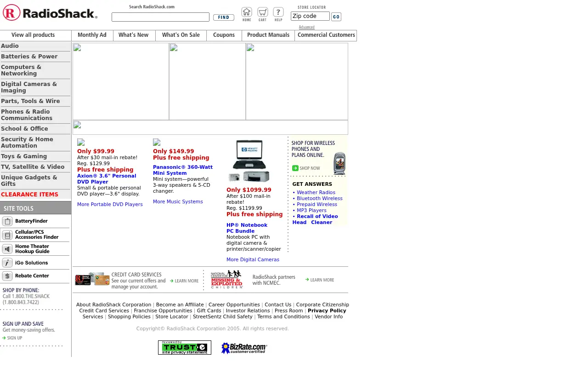Open Batteries & Power category

click(x=29, y=57)
